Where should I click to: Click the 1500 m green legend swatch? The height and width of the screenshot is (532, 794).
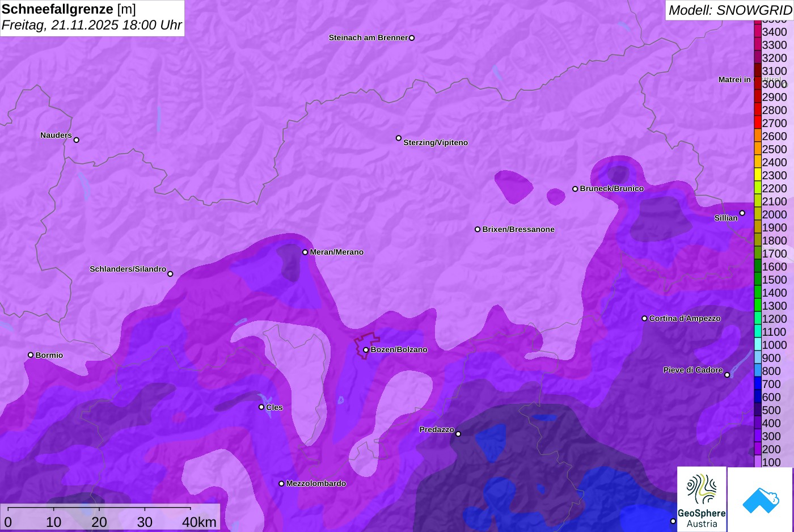tap(757, 280)
